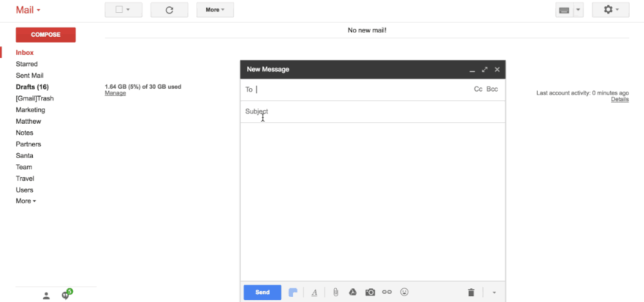Insert a link using the chain icon
Screen dimensions: 644x302
coord(387,292)
